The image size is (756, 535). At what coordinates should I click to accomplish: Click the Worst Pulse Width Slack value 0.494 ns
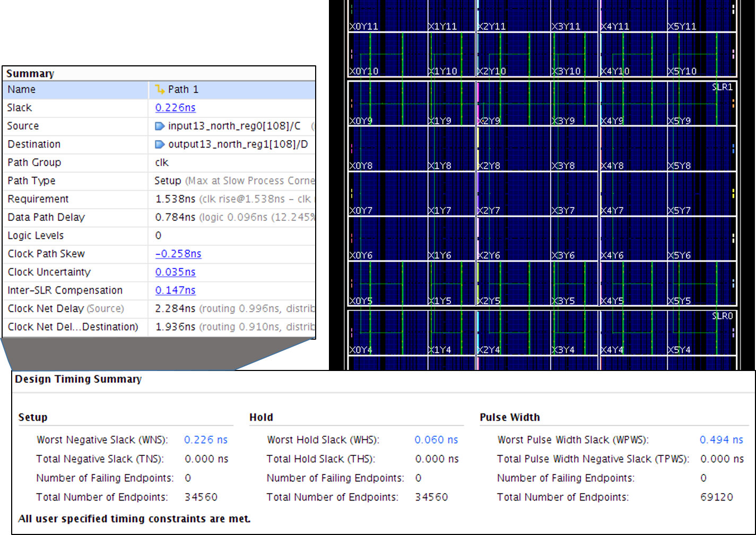tap(722, 439)
